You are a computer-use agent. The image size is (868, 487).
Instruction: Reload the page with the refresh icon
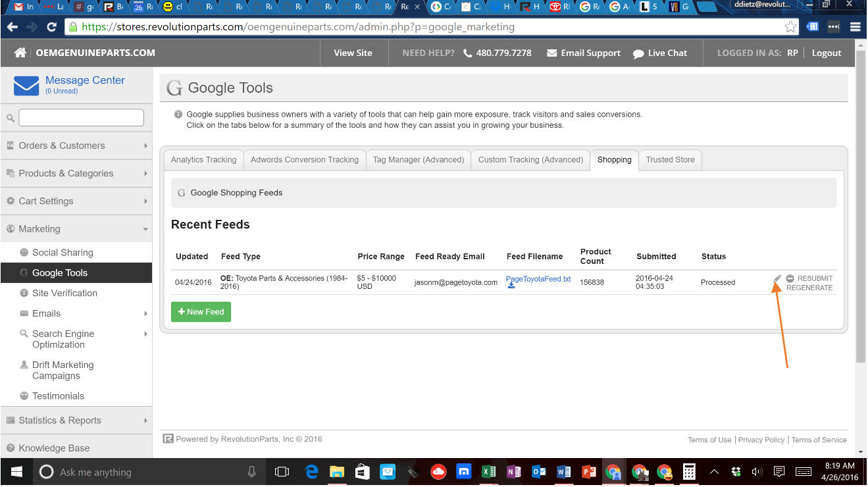(x=51, y=27)
